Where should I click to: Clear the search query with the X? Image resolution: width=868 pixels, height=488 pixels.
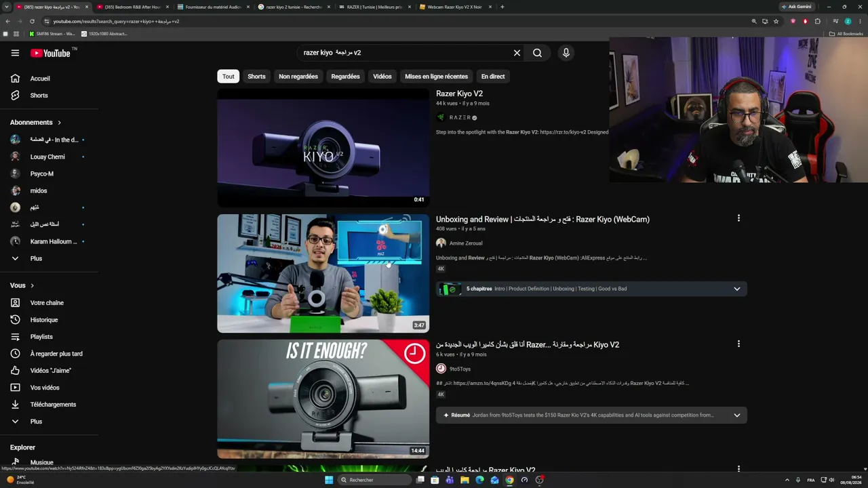pos(517,53)
